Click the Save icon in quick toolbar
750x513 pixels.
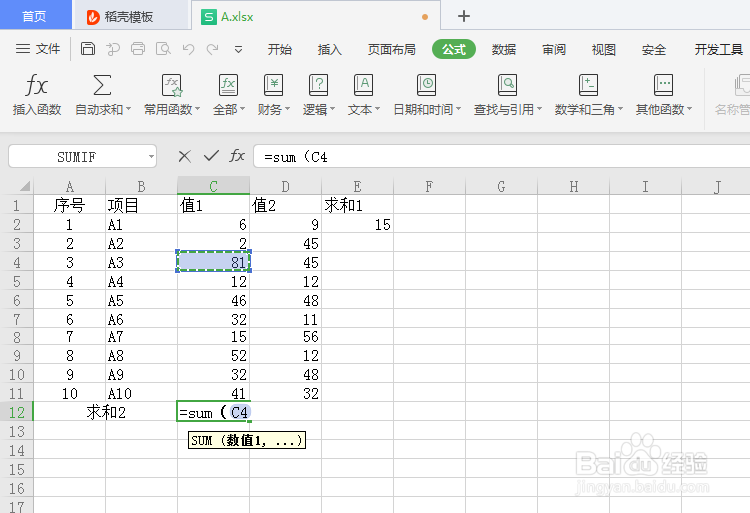(88, 49)
